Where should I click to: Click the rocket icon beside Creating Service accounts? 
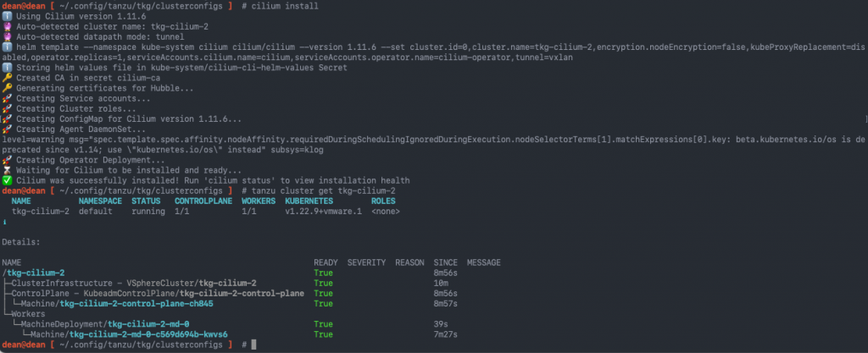(6, 98)
